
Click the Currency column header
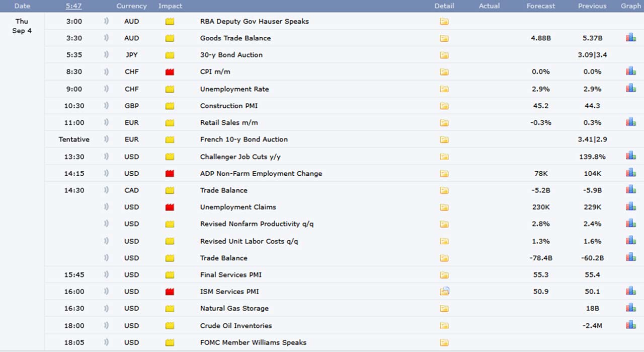[131, 6]
